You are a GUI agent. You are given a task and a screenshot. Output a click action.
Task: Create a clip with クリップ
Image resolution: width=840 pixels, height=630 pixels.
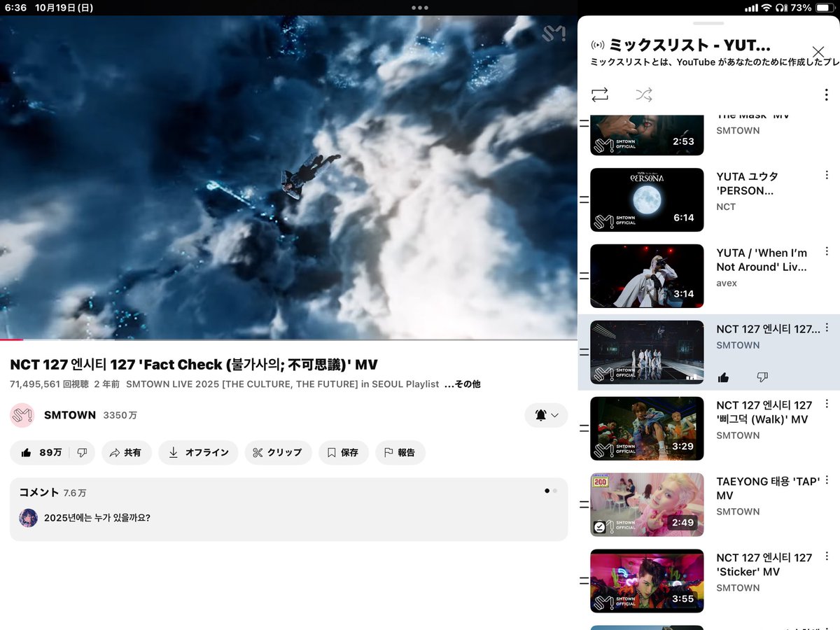[278, 452]
